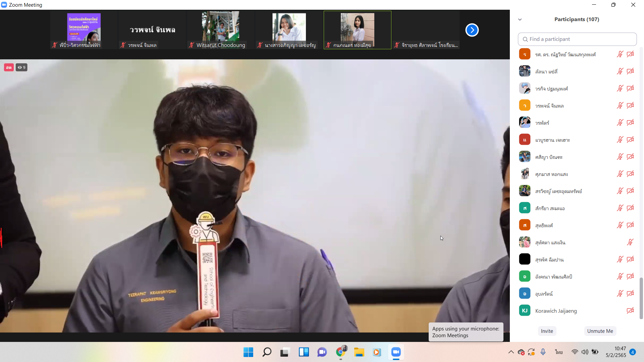Screen dimensions: 644x362
Task: Open the taskbar search icon
Action: pyautogui.click(x=267, y=352)
